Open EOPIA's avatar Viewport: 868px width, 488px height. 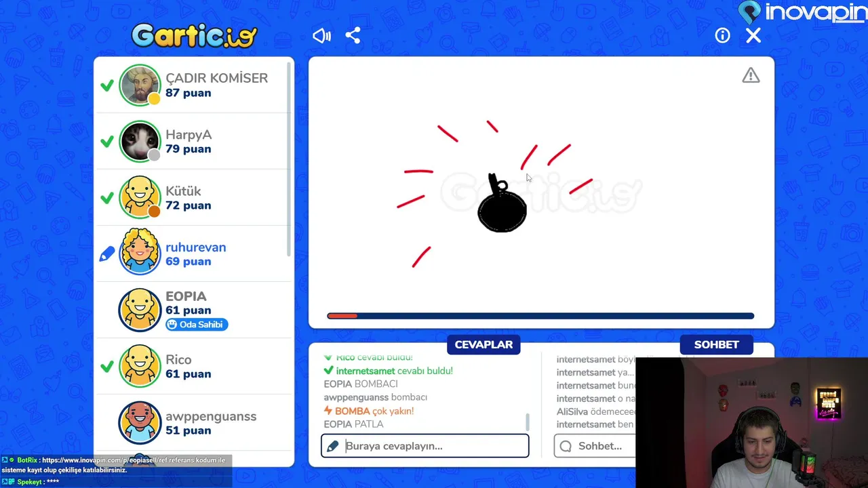click(x=140, y=310)
